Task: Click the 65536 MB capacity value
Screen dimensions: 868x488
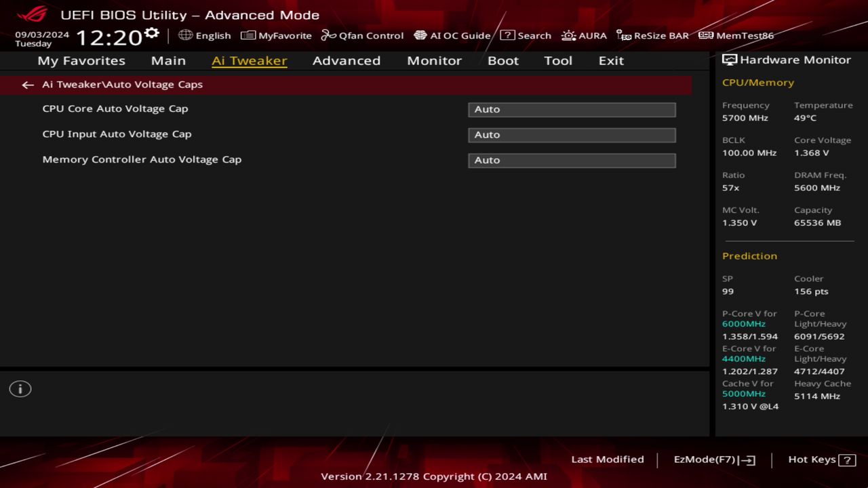Action: coord(818,223)
